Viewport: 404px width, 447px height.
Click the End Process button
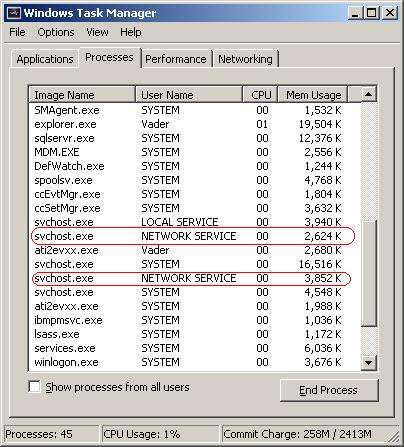coord(329,390)
